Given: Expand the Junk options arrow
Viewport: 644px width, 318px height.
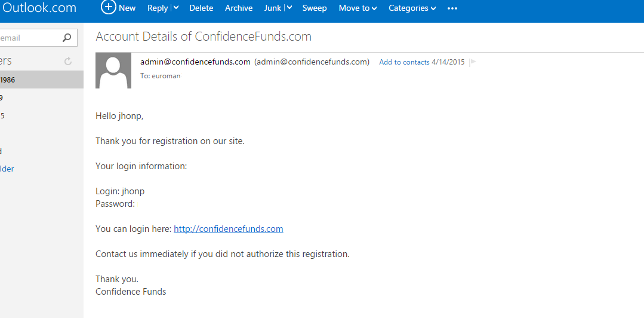Looking at the screenshot, I should [x=289, y=8].
